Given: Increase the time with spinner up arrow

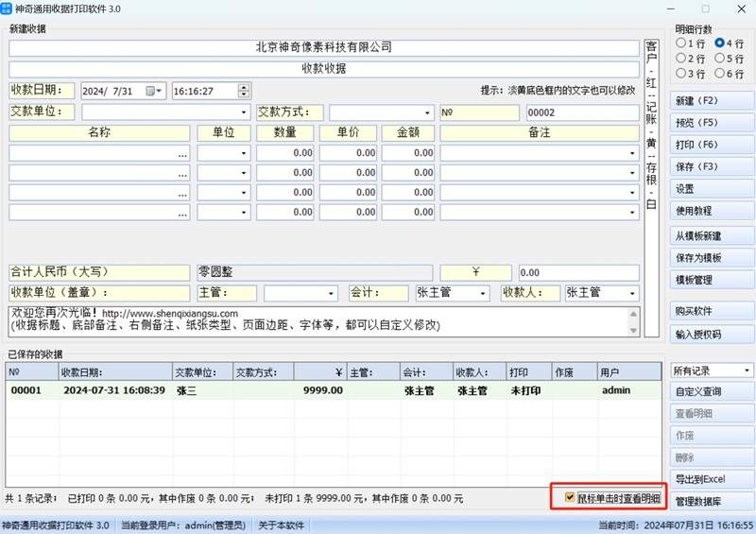Looking at the screenshot, I should pyautogui.click(x=244, y=87).
